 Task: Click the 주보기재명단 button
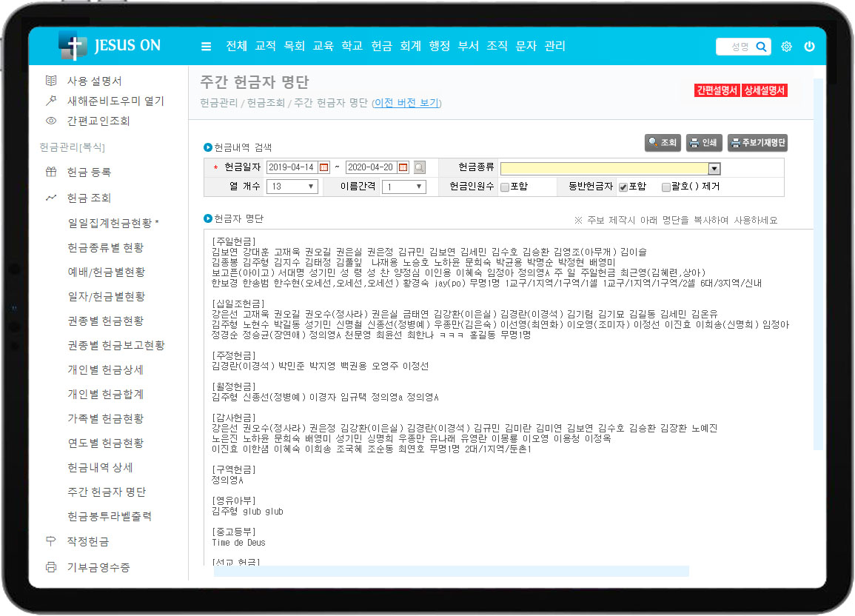point(757,143)
